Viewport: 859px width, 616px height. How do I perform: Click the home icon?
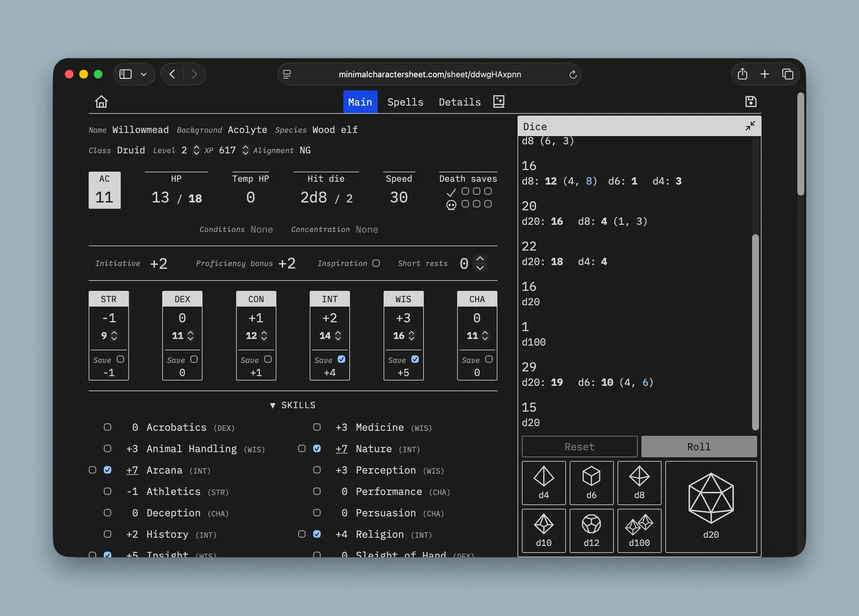(101, 102)
